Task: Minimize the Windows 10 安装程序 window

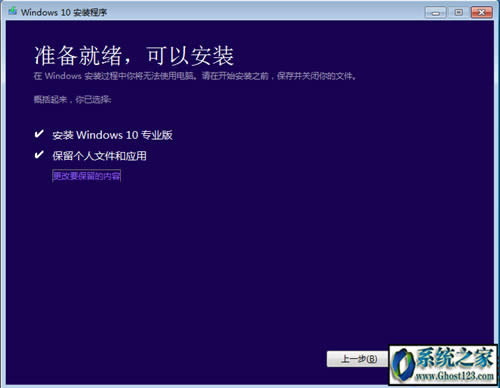Action: [x=435, y=13]
